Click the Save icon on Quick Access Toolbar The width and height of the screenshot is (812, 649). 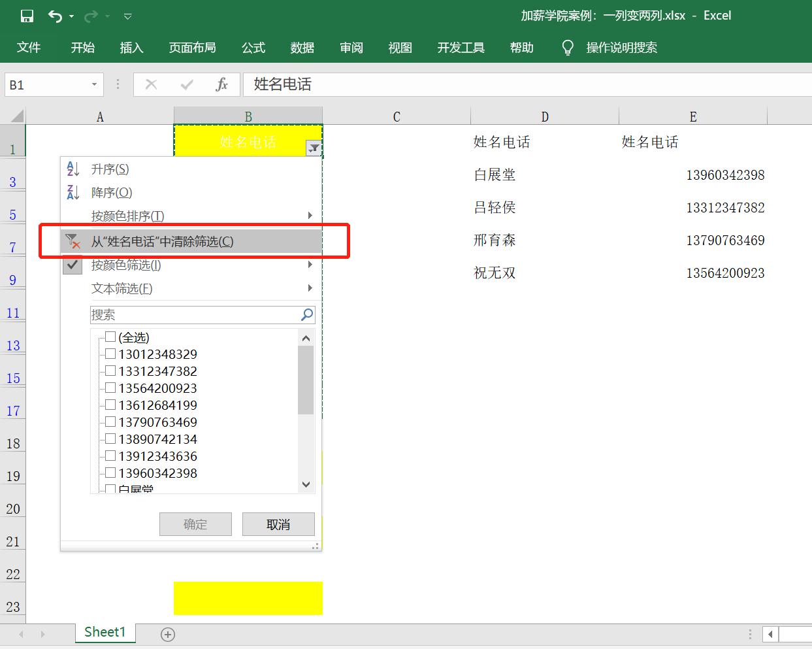26,16
